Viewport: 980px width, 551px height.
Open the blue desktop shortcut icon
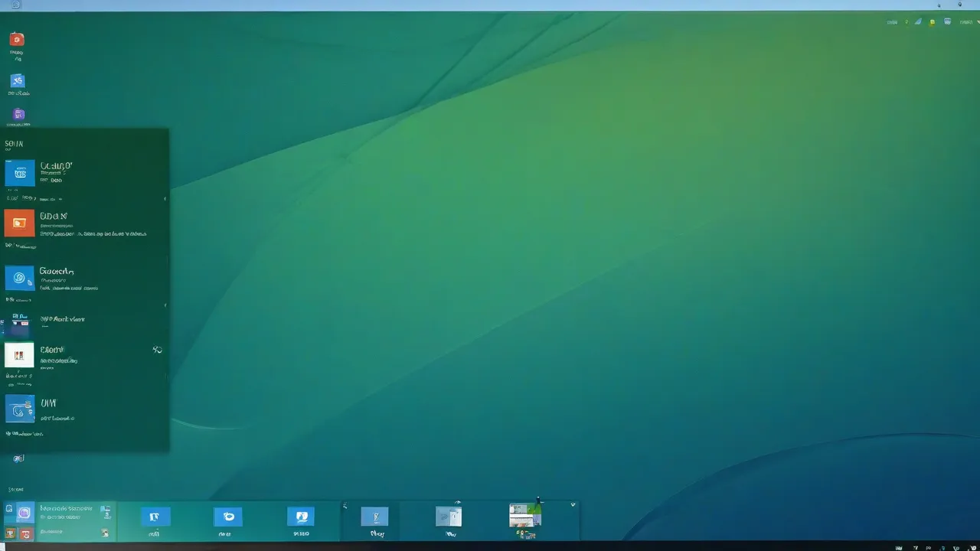pos(18,80)
